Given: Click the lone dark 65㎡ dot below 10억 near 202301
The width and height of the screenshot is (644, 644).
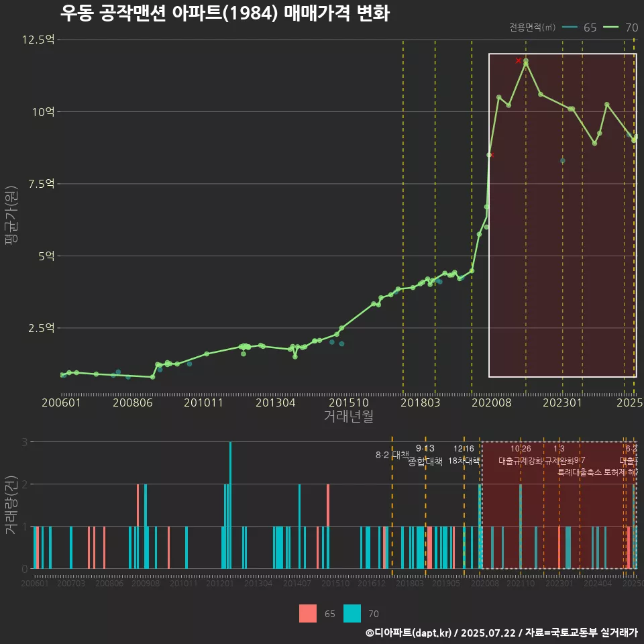Looking at the screenshot, I should (563, 161).
